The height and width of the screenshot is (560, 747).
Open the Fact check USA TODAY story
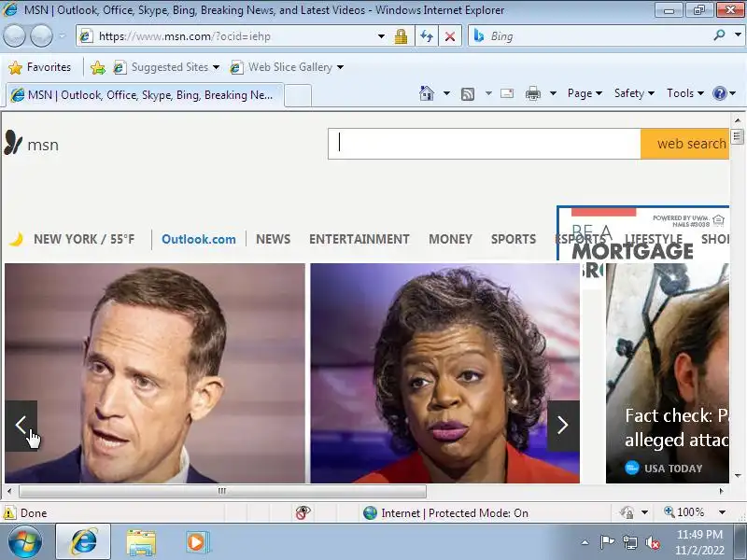tap(668, 373)
